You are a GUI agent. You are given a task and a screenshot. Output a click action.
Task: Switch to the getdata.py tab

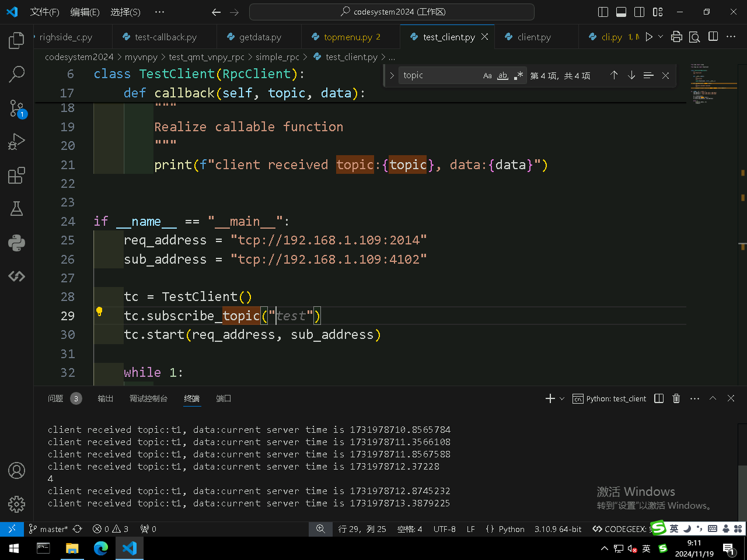pos(260,37)
